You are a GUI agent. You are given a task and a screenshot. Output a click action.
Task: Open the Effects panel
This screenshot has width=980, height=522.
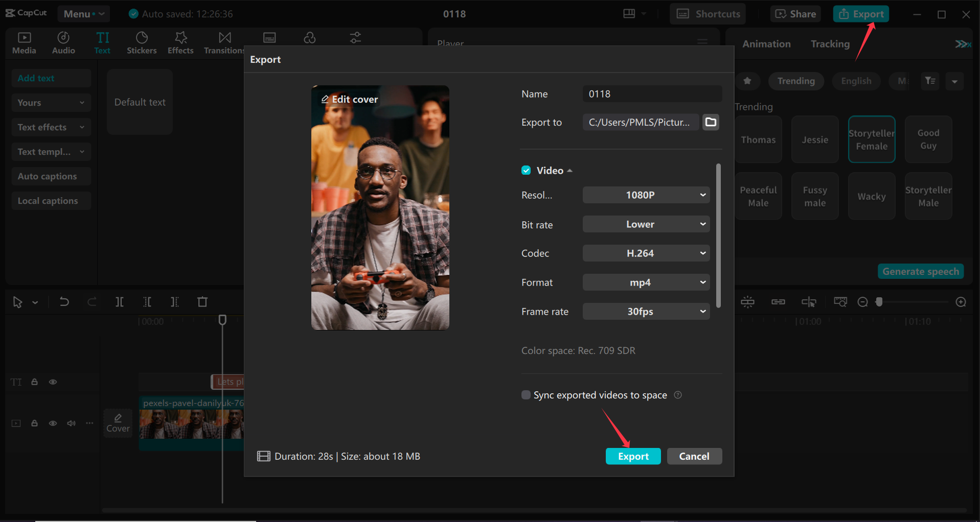click(180, 42)
